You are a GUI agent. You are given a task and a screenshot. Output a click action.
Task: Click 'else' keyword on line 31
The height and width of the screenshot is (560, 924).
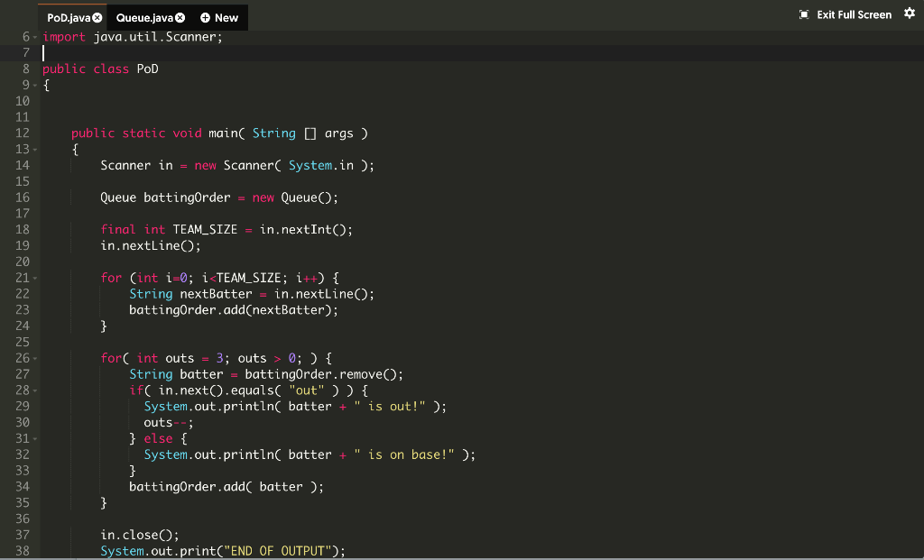[x=158, y=438]
